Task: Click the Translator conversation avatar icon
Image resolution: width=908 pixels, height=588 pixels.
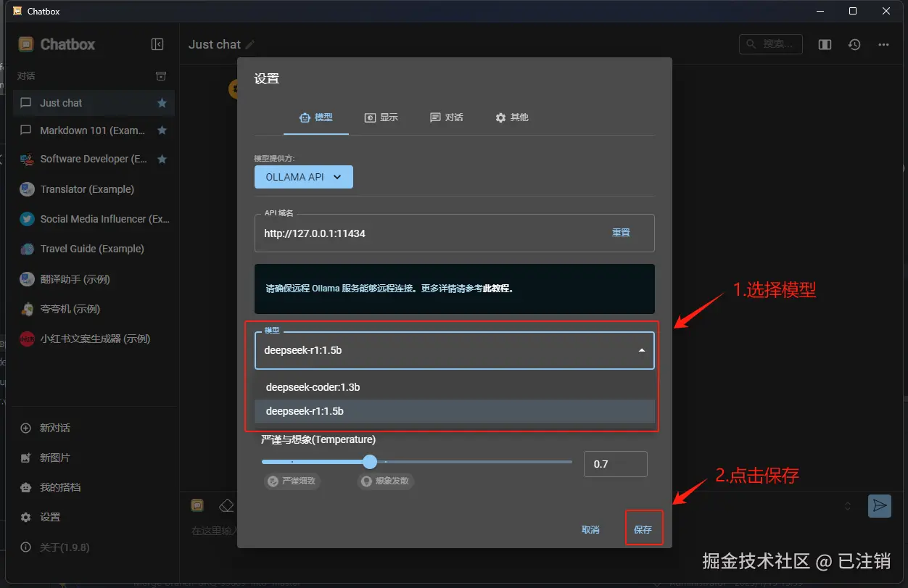Action: [27, 189]
